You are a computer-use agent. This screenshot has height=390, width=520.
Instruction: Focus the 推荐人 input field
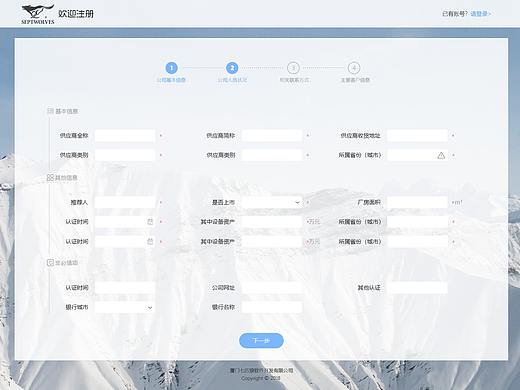coord(125,202)
